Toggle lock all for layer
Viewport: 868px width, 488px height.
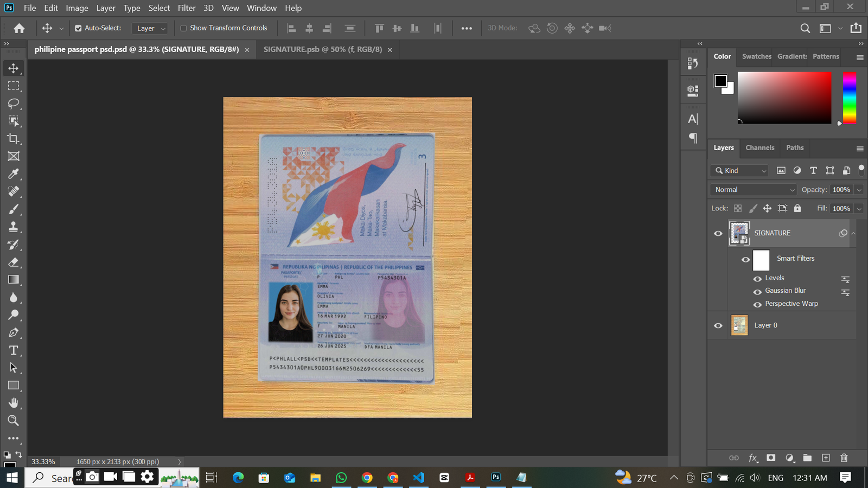pyautogui.click(x=797, y=208)
